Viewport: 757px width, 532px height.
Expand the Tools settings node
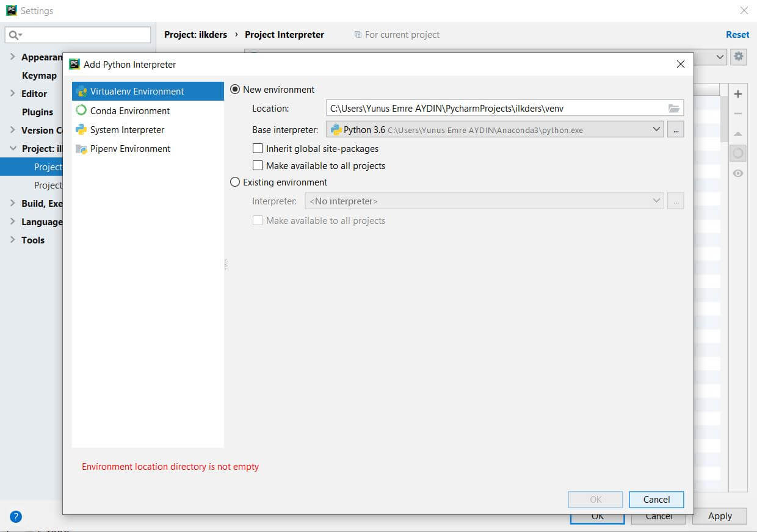pos(13,240)
